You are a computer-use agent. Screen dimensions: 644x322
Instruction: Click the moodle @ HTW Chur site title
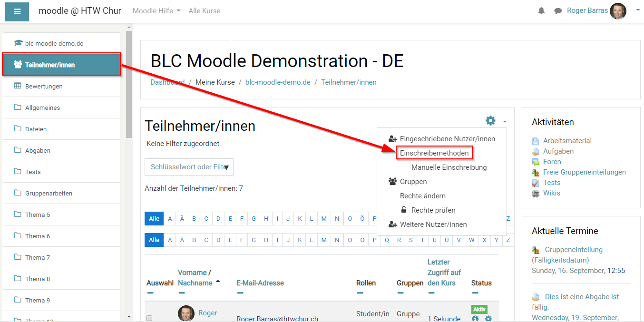(80, 10)
